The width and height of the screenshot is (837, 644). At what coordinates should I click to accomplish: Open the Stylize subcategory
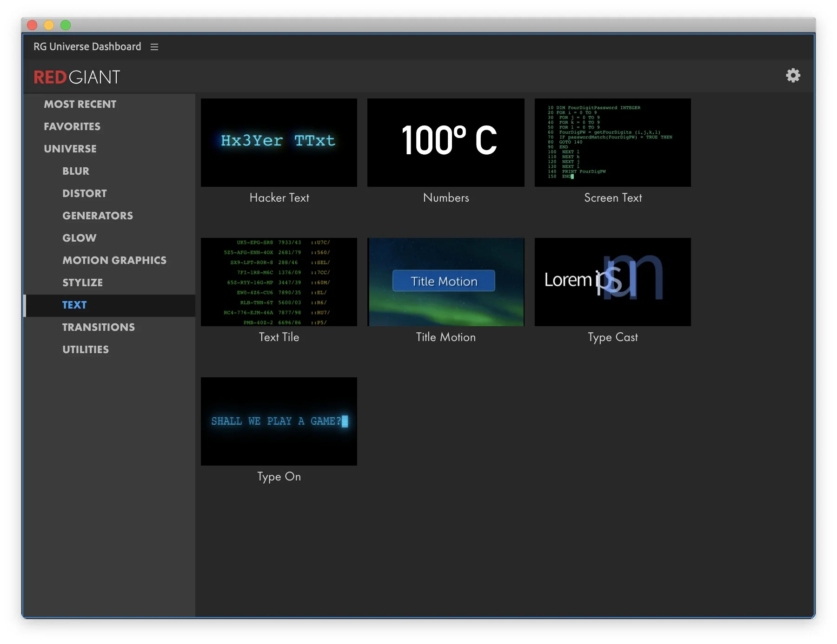83,283
